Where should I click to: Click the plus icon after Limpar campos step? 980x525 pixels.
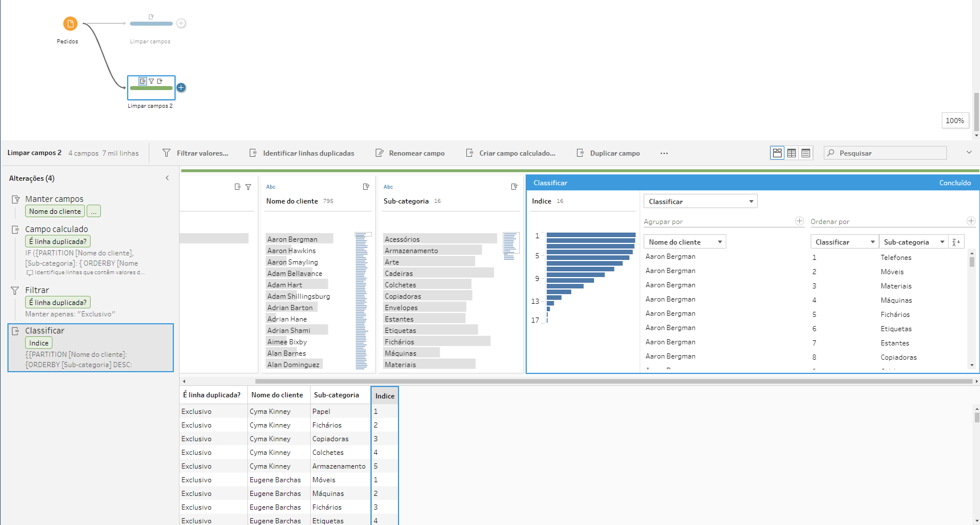pyautogui.click(x=181, y=23)
